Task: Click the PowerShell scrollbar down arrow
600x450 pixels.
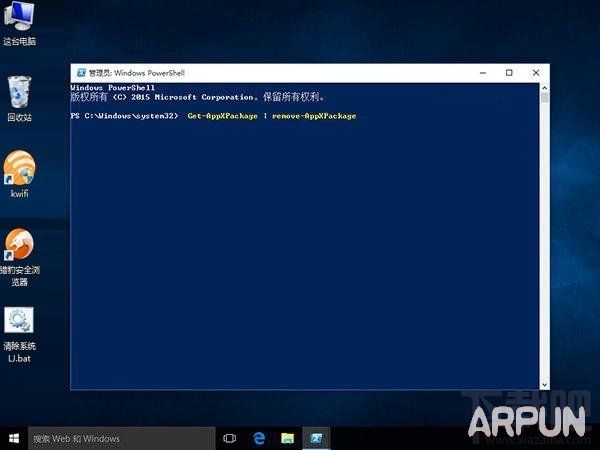Action: 545,385
